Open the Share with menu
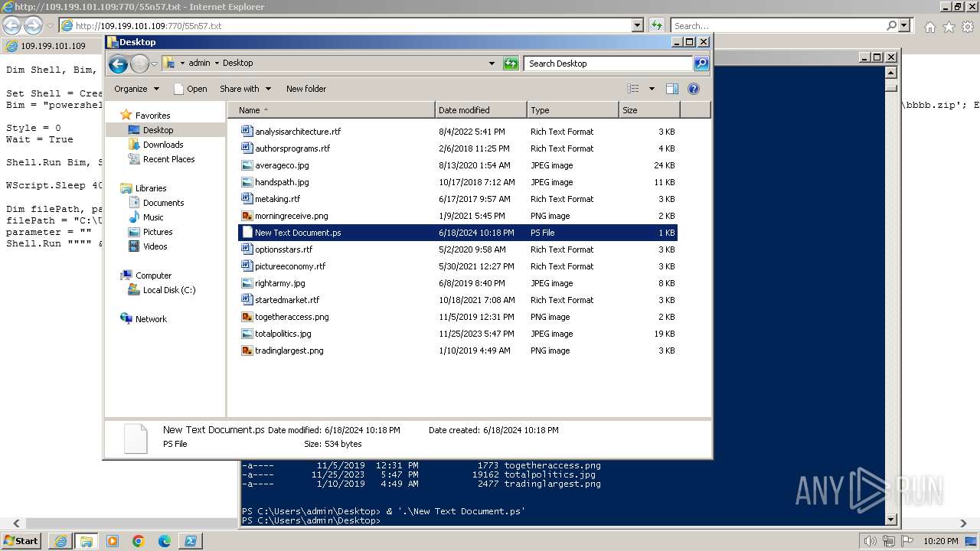This screenshot has width=980, height=551. 245,89
